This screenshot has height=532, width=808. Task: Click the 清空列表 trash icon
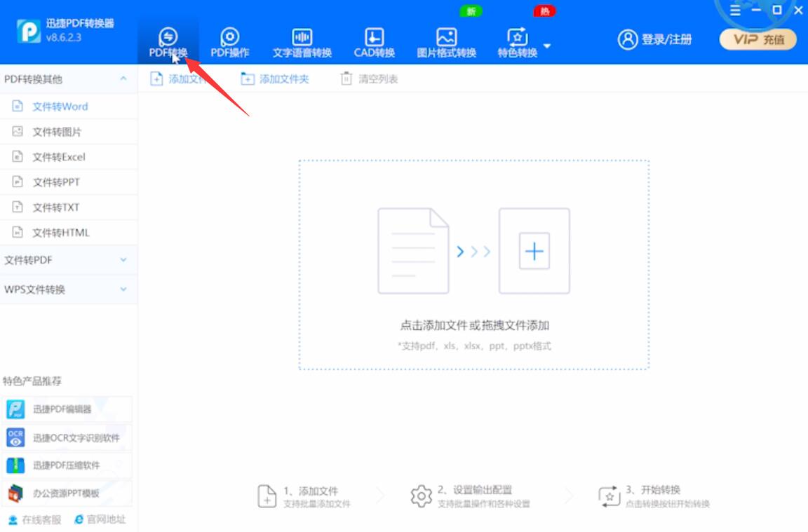346,79
